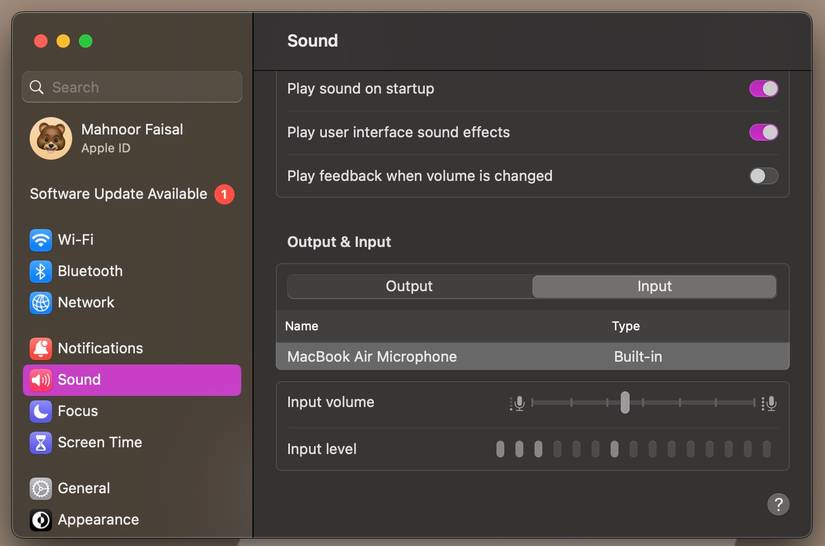The width and height of the screenshot is (825, 546).
Task: Open Network settings via globe icon
Action: tap(41, 302)
